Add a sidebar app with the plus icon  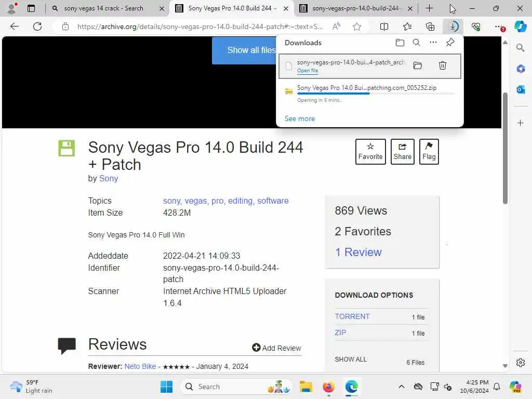tap(521, 123)
